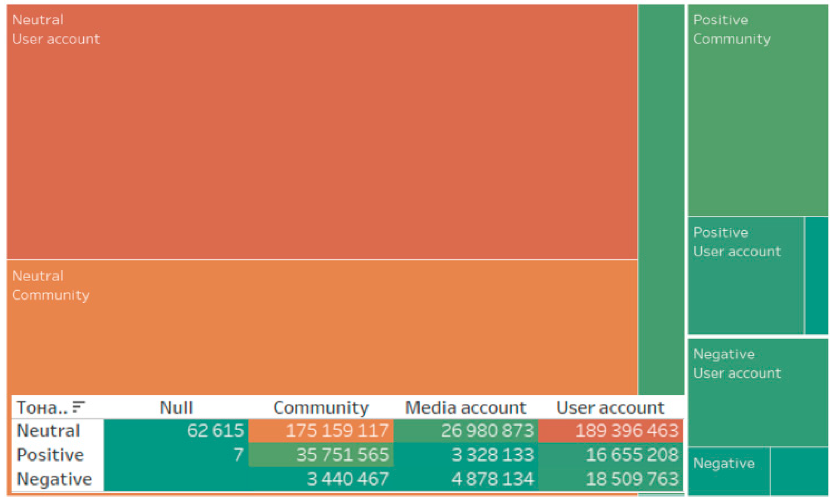834x504 pixels.
Task: Click the cell value 18 509 763
Action: 632,479
